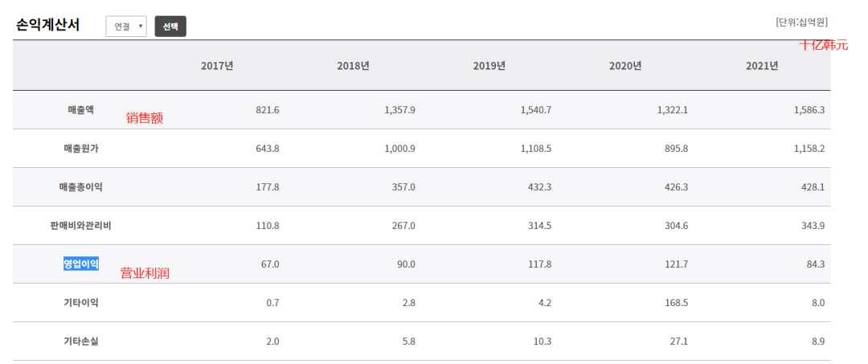This screenshot has height=364, width=868.
Task: Open the 연결 dropdown selector
Action: click(126, 27)
